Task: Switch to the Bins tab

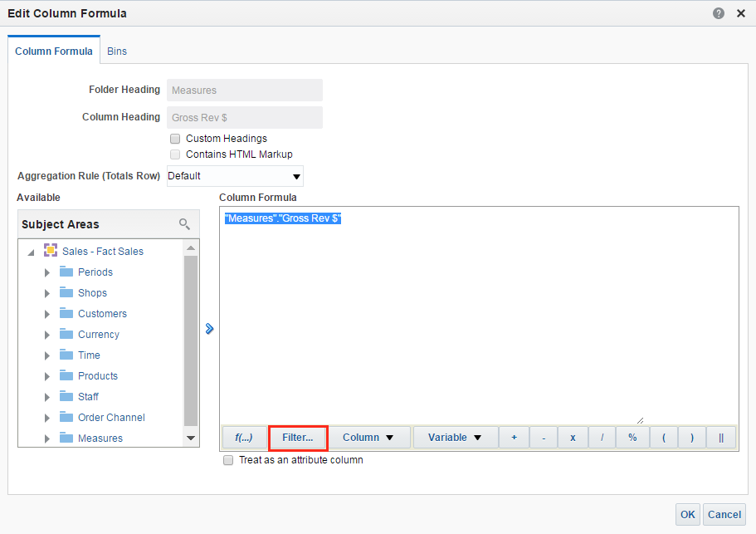Action: tap(117, 51)
